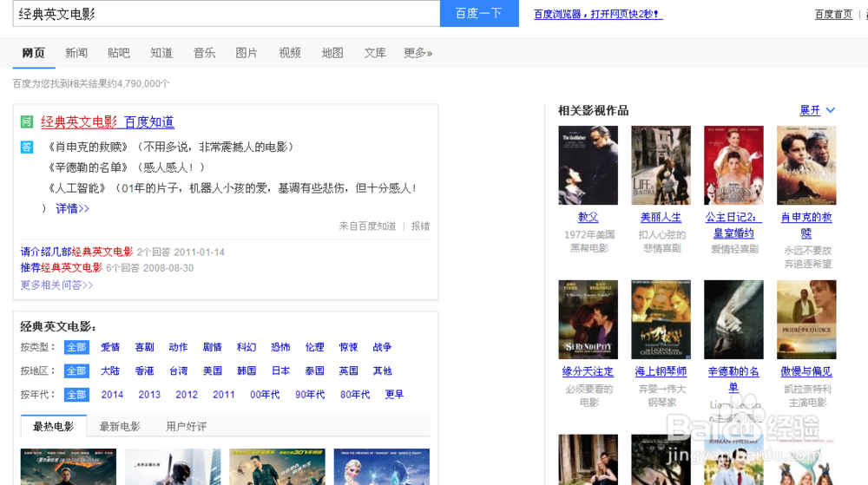Viewport: 868px width, 485px height.
Task: Click the 报错 link
Action: (x=420, y=226)
